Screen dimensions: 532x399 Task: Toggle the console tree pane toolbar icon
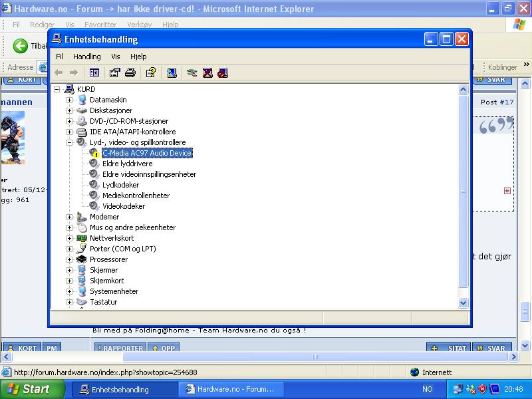point(94,72)
